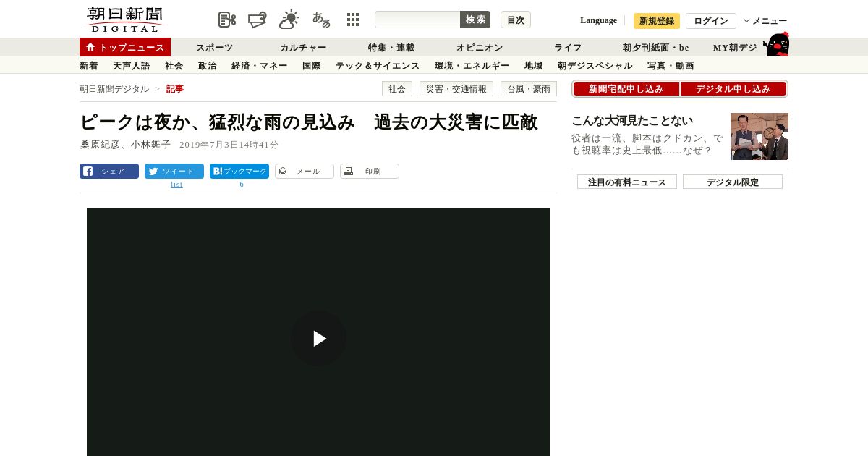Open the MY朝デジ tab
The height and width of the screenshot is (456, 868).
pyautogui.click(x=735, y=48)
